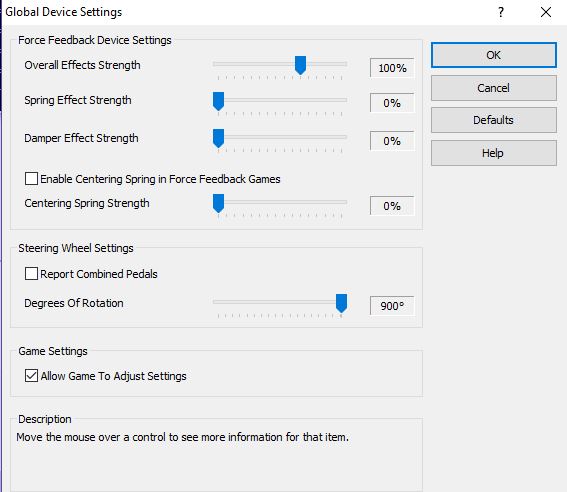
Task: Click the Centering Spring Strength slider handle
Action: [x=218, y=204]
